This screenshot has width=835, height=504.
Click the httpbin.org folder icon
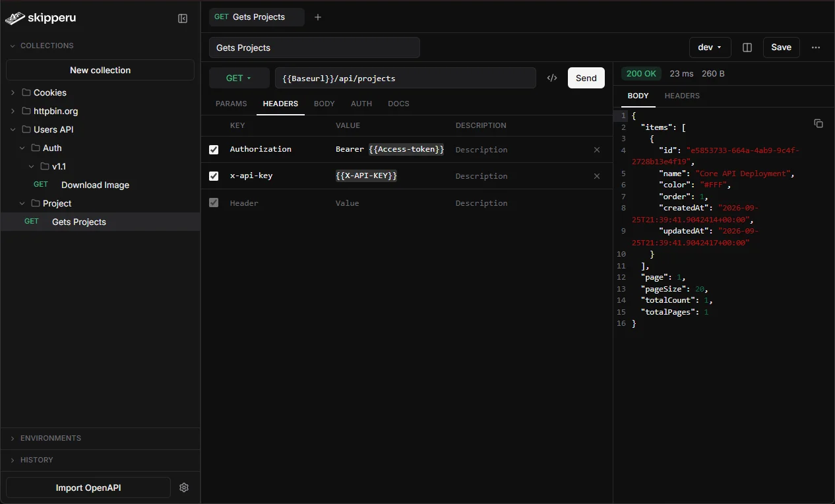[26, 111]
